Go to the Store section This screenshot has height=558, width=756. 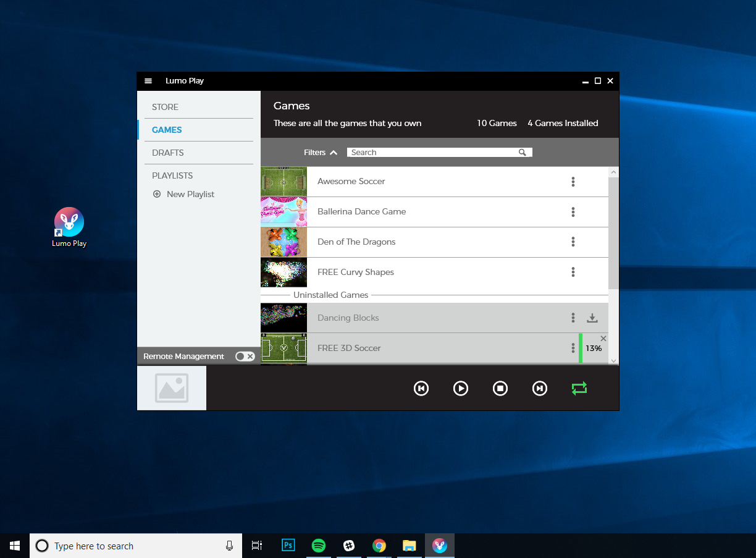coord(165,107)
